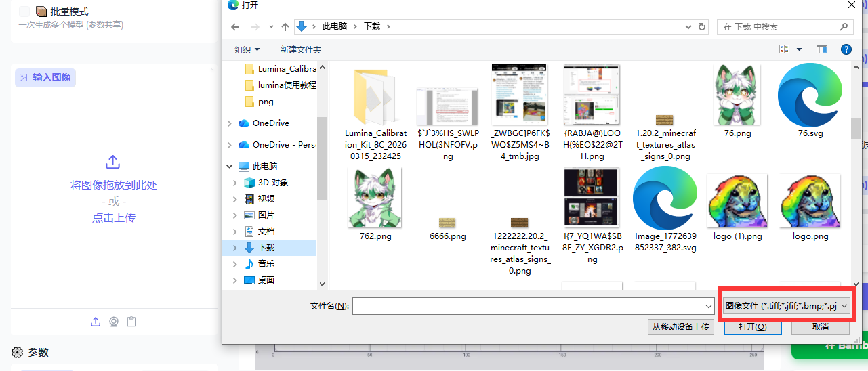Screen dimensions: 868x371
Task: Click the webcam capture icon below drop zone
Action: point(114,322)
